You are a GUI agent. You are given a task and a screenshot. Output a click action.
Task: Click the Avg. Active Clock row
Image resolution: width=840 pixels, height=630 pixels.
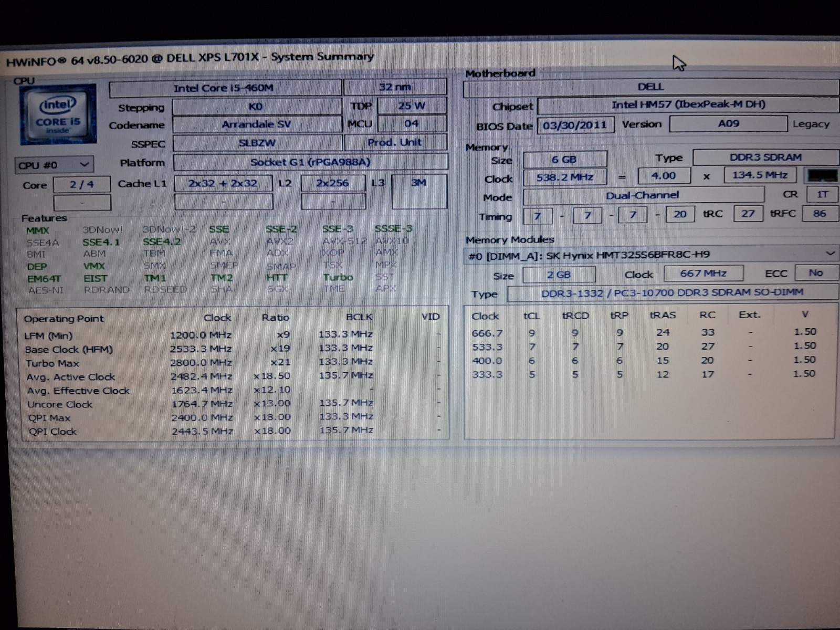click(x=233, y=376)
